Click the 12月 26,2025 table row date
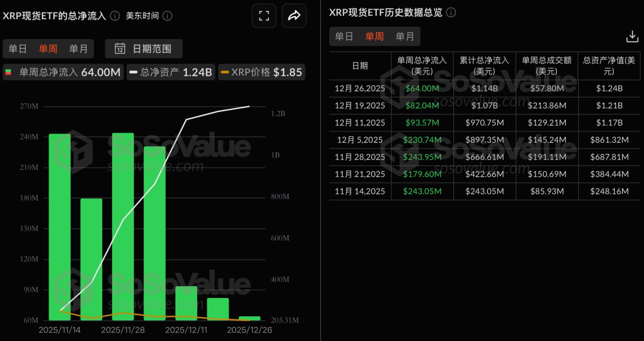This screenshot has height=341, width=644. click(x=360, y=89)
